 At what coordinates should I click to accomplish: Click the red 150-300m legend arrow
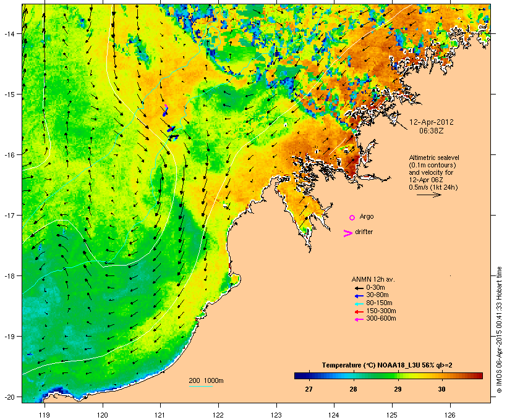[x=359, y=312]
